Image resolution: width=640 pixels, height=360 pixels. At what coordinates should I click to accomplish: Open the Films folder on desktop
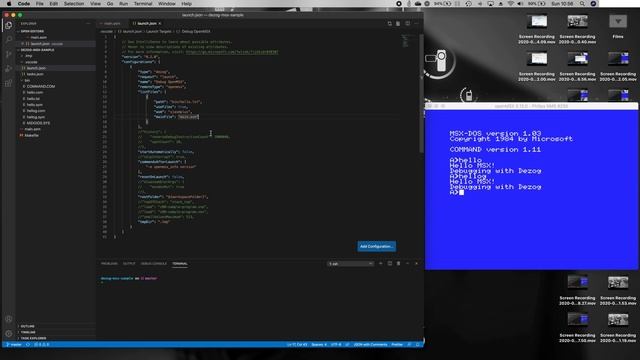pyautogui.click(x=618, y=25)
